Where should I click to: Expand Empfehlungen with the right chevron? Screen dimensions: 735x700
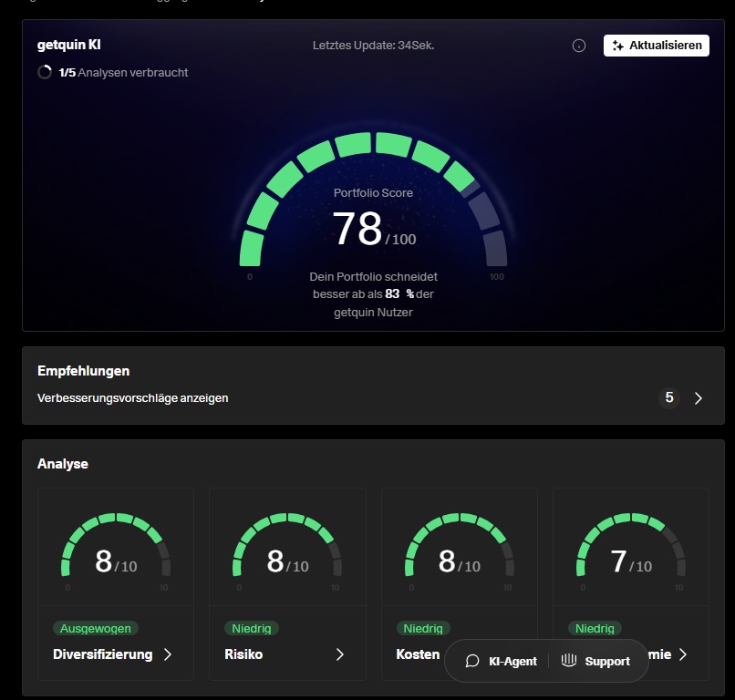point(699,398)
